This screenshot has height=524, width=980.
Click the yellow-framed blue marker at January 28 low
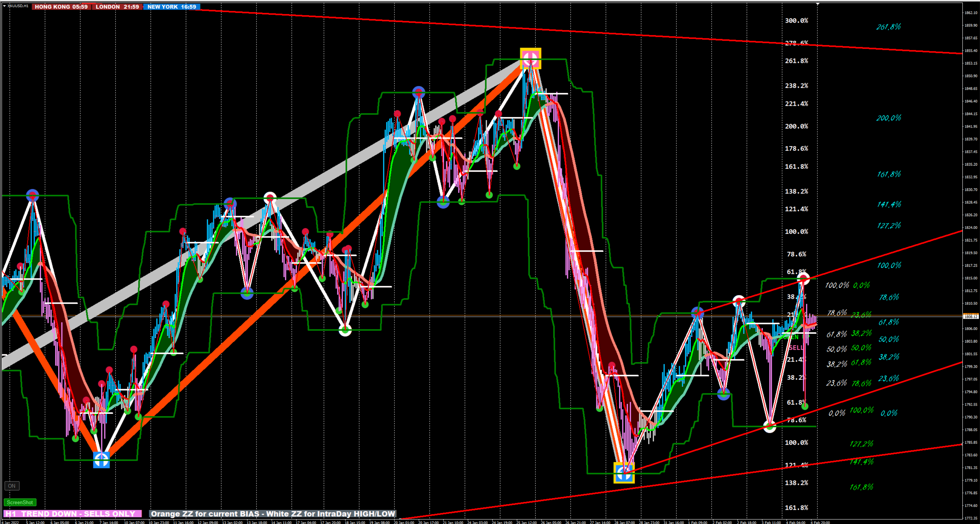[624, 473]
